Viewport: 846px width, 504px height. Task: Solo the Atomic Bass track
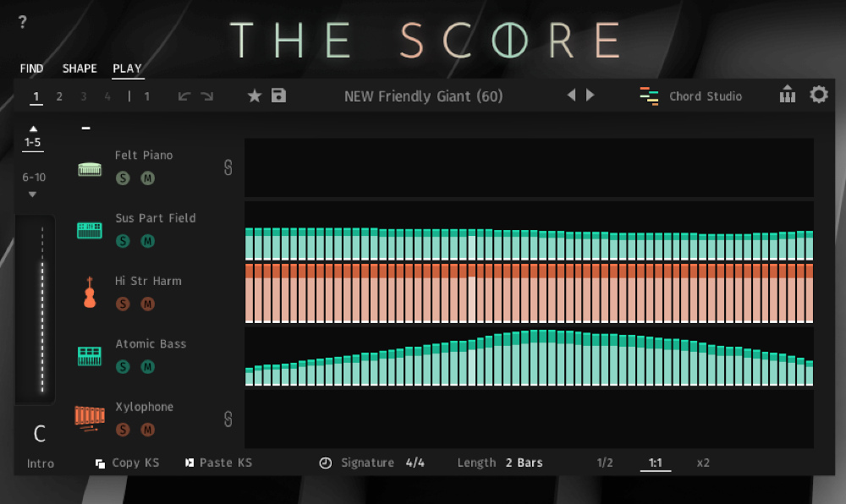tap(123, 367)
